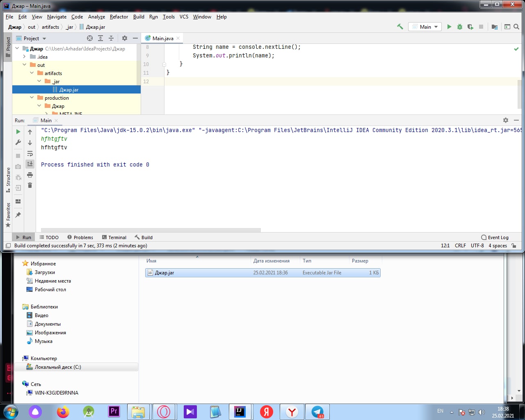The width and height of the screenshot is (525, 420).
Task: Select the Main.java editor tab
Action: [x=163, y=38]
